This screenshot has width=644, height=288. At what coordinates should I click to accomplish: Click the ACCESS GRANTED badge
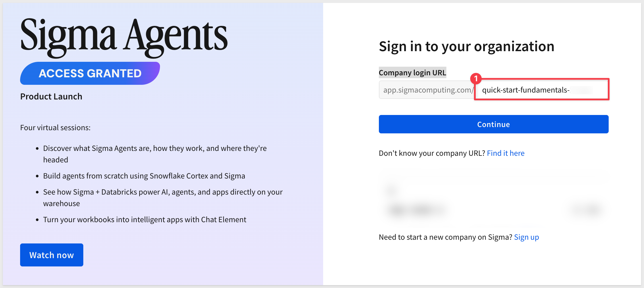(x=90, y=73)
